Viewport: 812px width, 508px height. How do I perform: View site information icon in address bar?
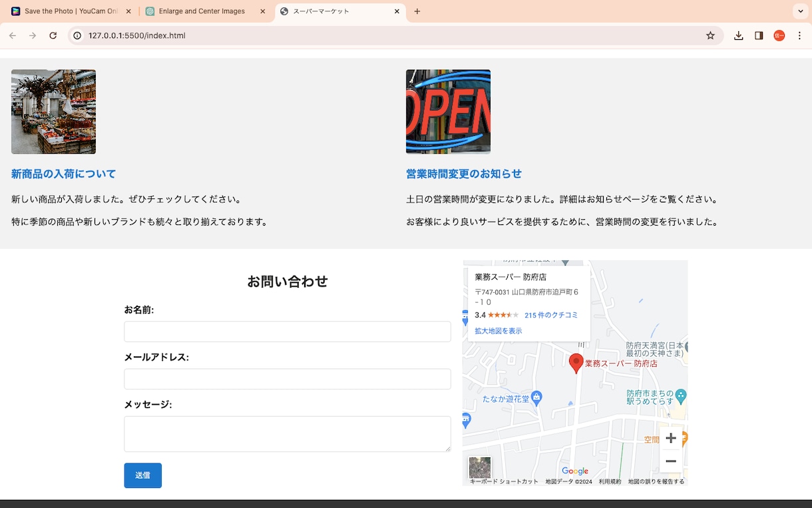pyautogui.click(x=77, y=36)
